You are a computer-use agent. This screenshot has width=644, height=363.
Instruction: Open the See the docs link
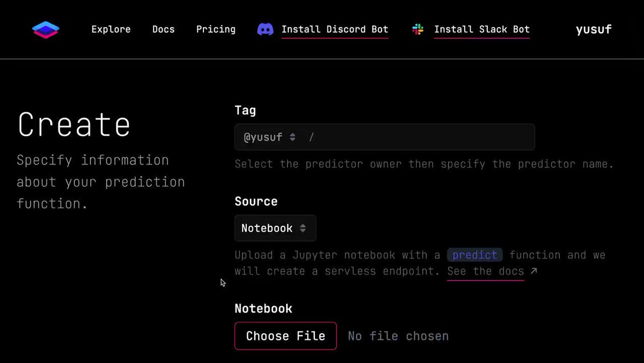point(486,271)
